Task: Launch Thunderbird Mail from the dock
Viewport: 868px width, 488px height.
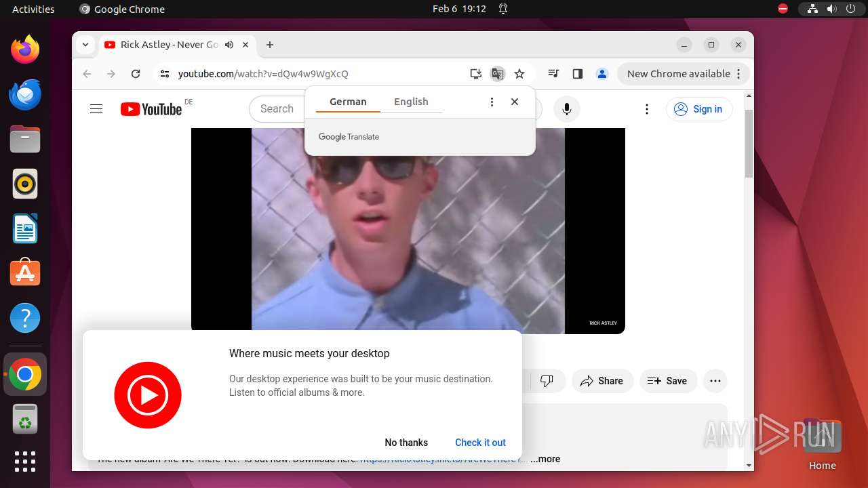Action: coord(25,94)
